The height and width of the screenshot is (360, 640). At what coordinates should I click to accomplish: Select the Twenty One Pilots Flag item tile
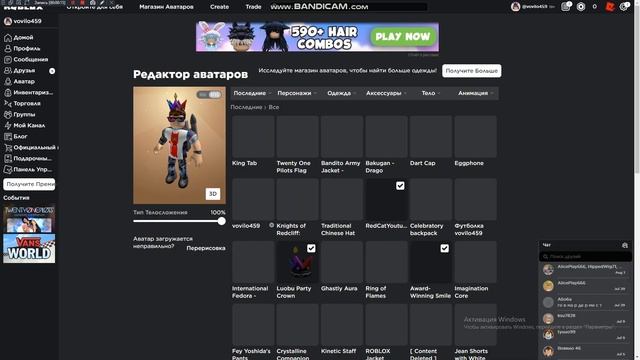[298, 136]
